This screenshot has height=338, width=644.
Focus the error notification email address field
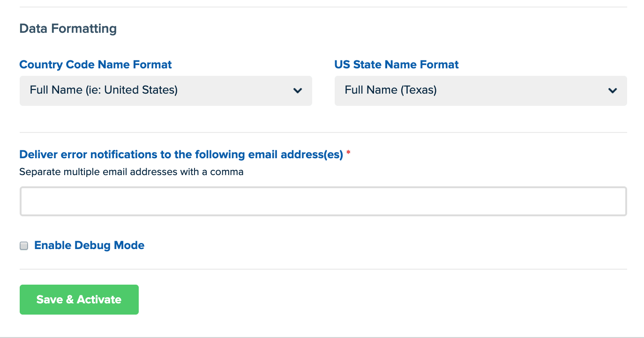pyautogui.click(x=323, y=201)
